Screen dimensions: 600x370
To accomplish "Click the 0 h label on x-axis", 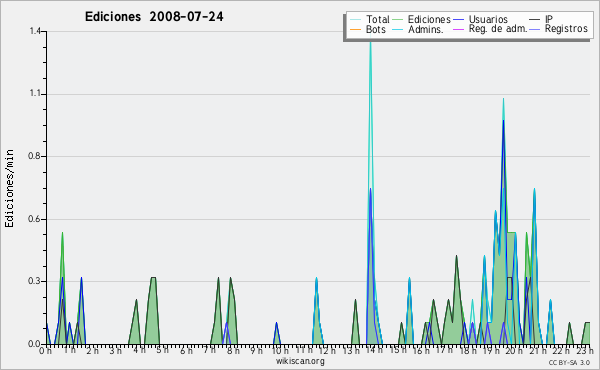I will pyautogui.click(x=45, y=350).
